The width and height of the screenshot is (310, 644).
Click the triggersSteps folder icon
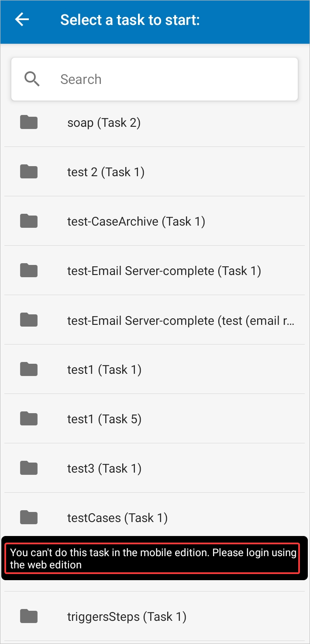[x=29, y=616]
